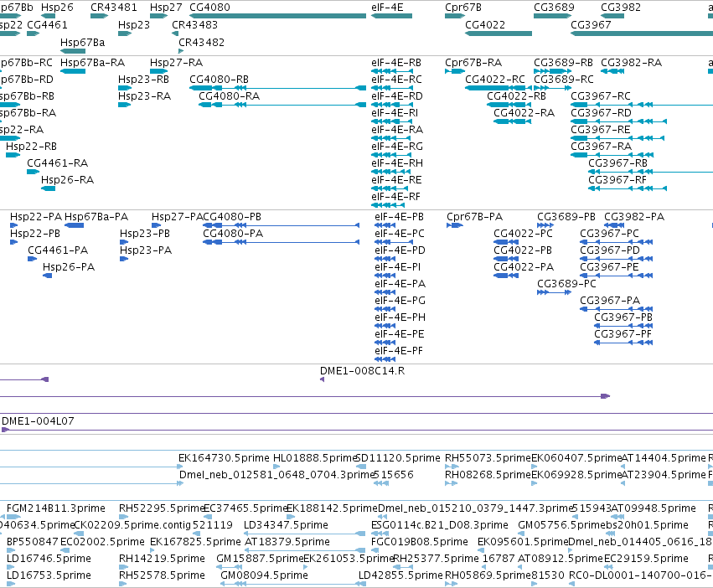713x588 pixels.
Task: Click the CR43482 gene label
Action: [x=201, y=42]
